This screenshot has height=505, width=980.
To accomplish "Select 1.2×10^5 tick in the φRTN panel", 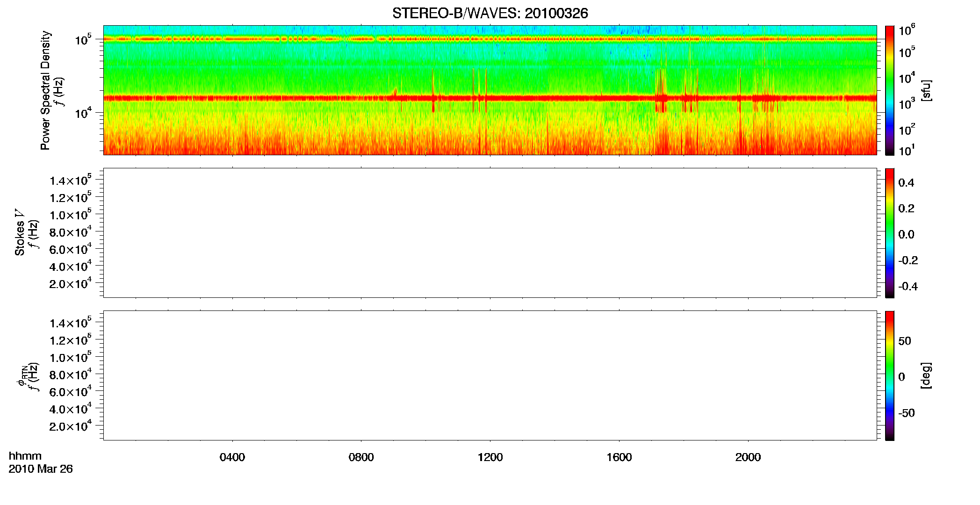I will click(71, 340).
